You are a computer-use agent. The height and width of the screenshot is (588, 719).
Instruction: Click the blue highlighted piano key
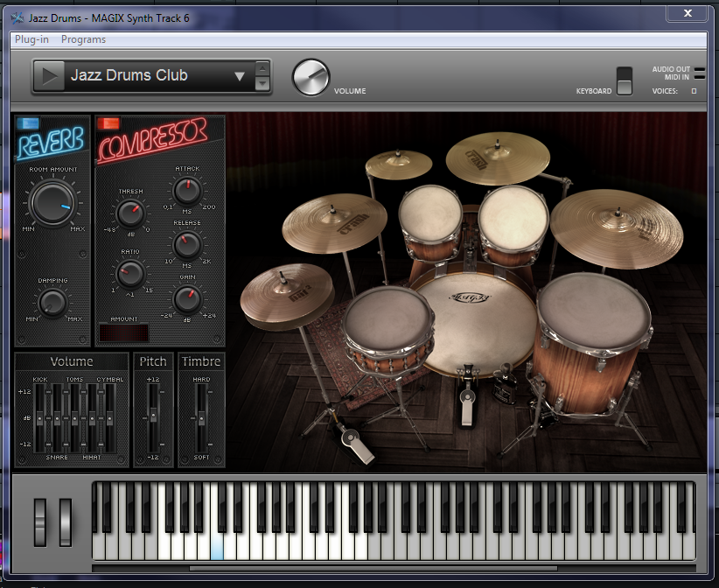[217, 546]
